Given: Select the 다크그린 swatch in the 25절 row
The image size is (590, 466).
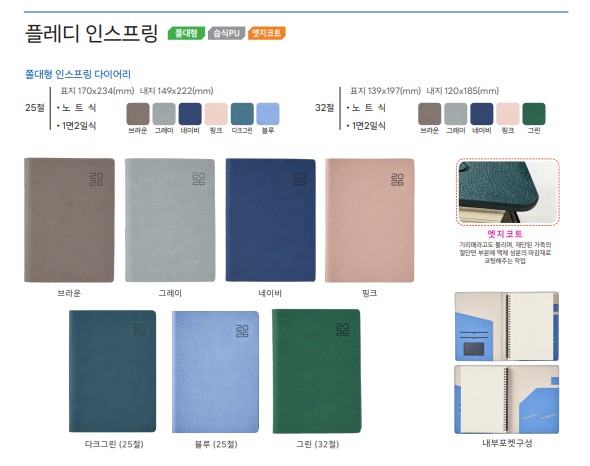Looking at the screenshot, I should click(242, 114).
